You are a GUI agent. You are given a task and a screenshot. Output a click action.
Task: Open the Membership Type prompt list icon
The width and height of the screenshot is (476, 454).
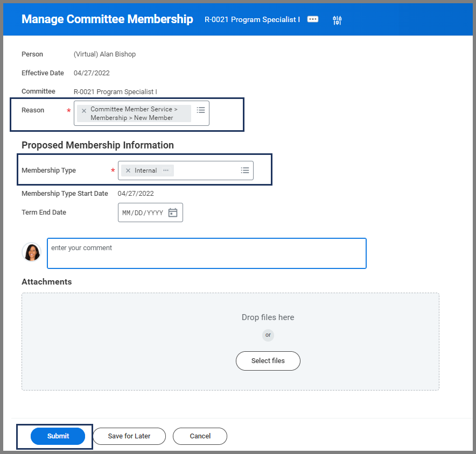[245, 171]
